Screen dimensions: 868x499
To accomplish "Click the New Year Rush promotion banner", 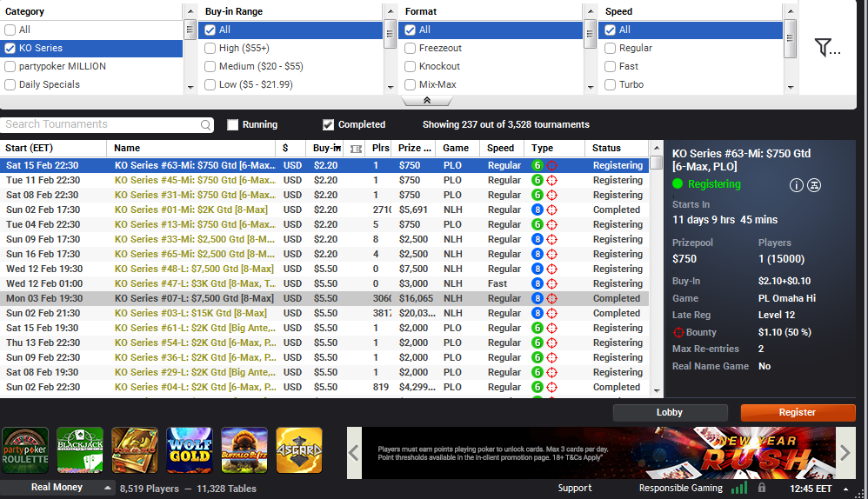I will (598, 453).
